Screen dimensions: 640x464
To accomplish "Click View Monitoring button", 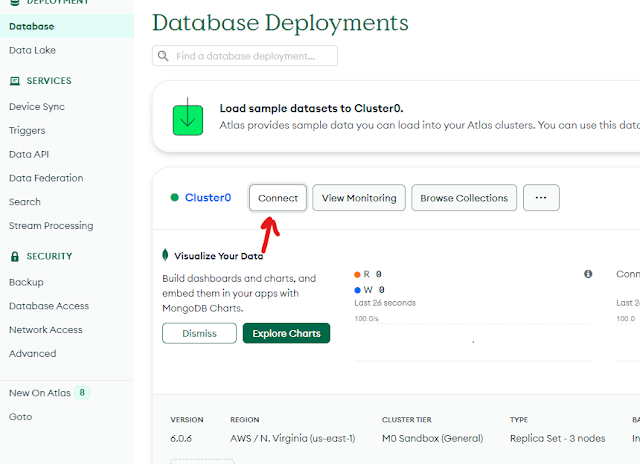I will pos(359,198).
